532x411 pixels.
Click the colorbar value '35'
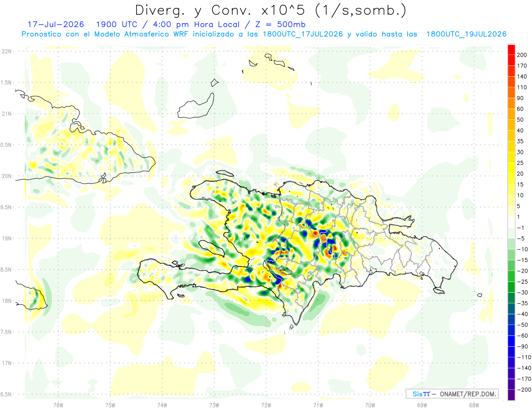pyautogui.click(x=520, y=141)
